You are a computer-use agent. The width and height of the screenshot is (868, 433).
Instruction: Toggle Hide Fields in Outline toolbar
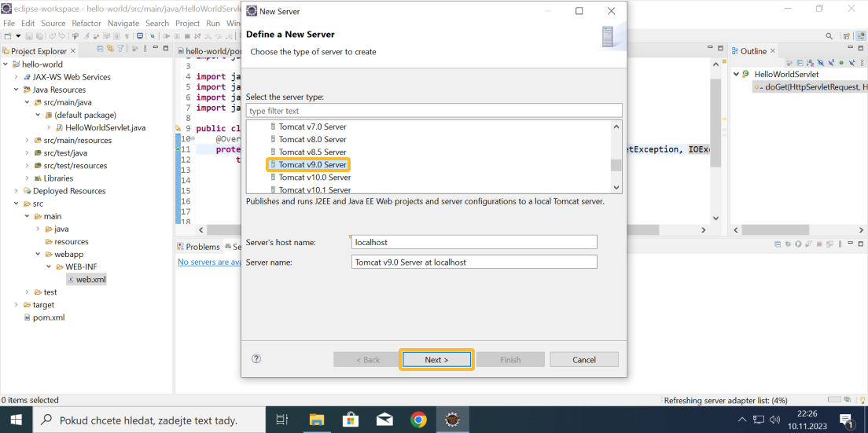tap(821, 63)
